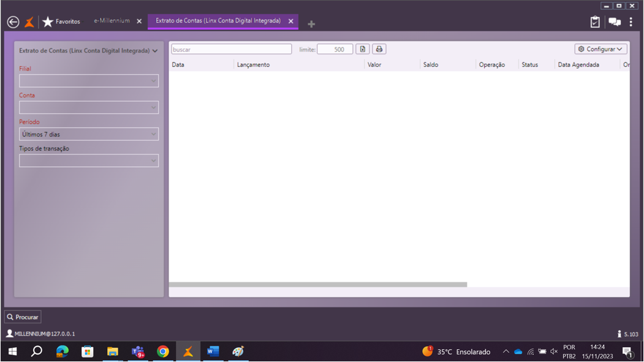Image resolution: width=644 pixels, height=362 pixels.
Task: Open the Configurar dropdown button
Action: 600,49
